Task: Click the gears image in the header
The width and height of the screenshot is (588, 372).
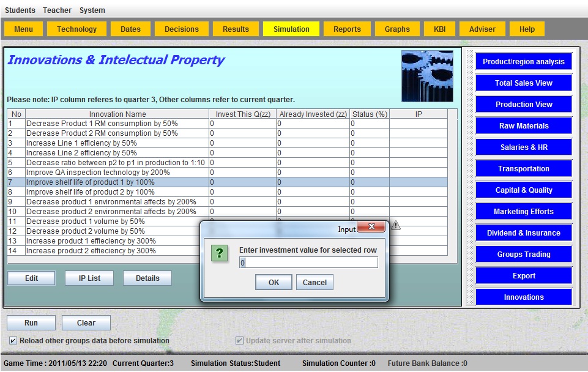Action: (x=427, y=76)
